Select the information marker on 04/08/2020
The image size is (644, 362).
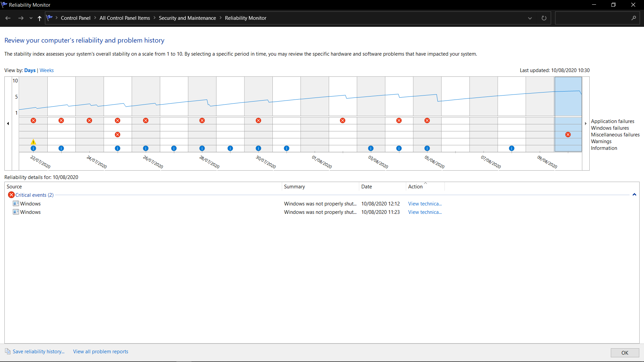[x=399, y=148]
